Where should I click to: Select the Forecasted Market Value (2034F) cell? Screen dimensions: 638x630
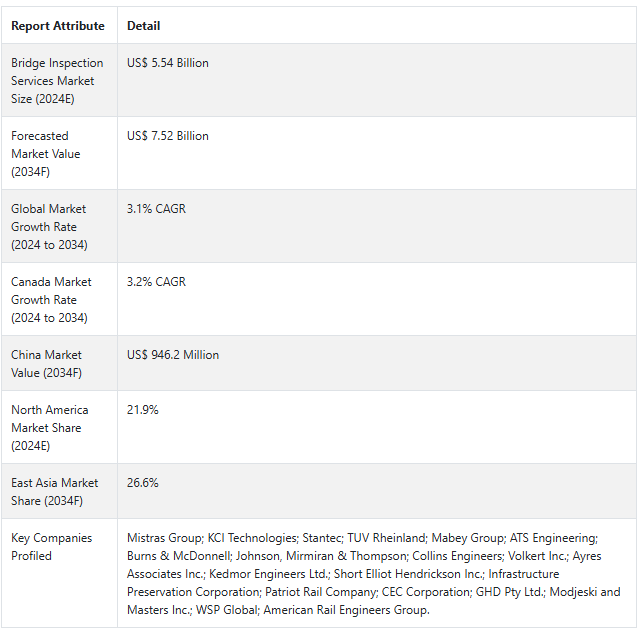pyautogui.click(x=58, y=154)
